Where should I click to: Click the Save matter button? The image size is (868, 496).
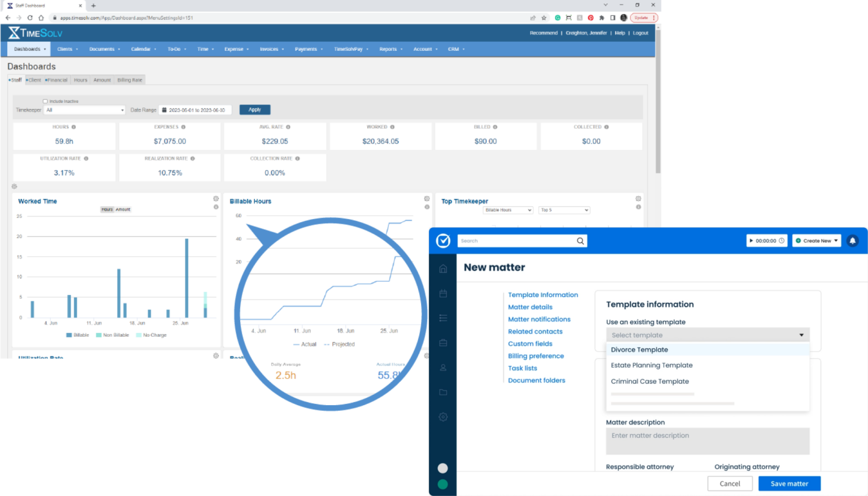789,484
